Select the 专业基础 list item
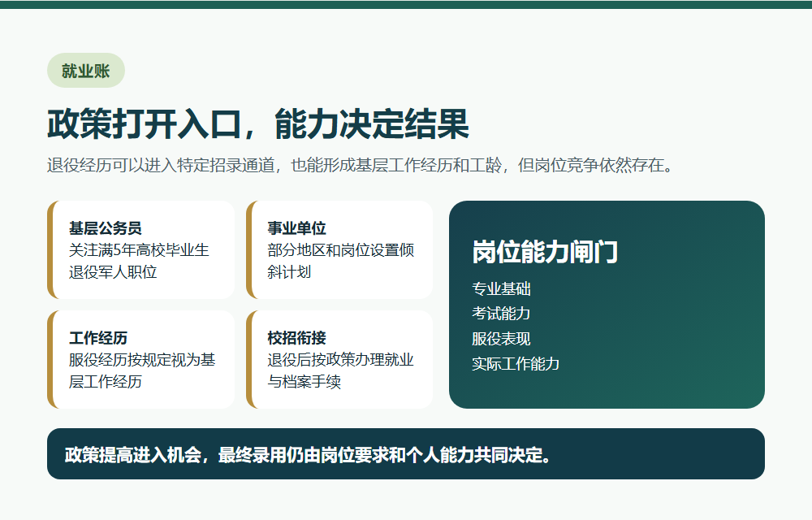The width and height of the screenshot is (812, 520). [x=501, y=288]
